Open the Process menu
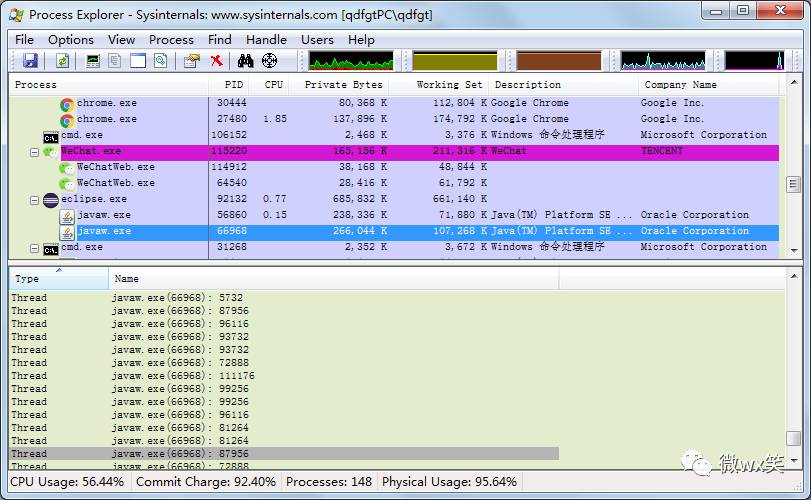811x500 pixels. point(171,40)
